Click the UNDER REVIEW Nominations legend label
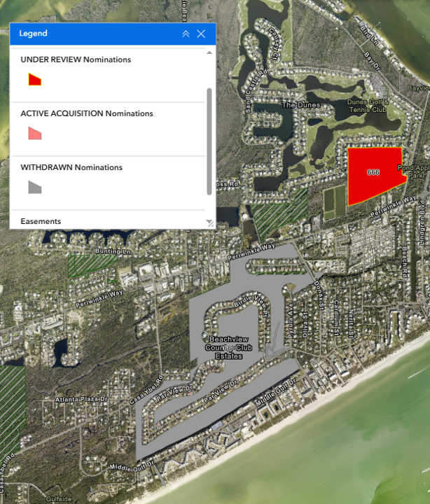 tap(76, 59)
